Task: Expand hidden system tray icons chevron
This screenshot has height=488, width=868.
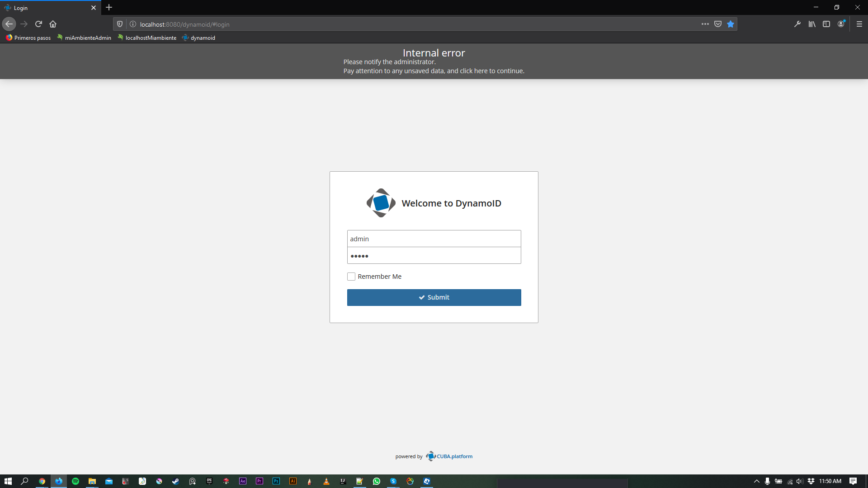Action: click(x=756, y=481)
